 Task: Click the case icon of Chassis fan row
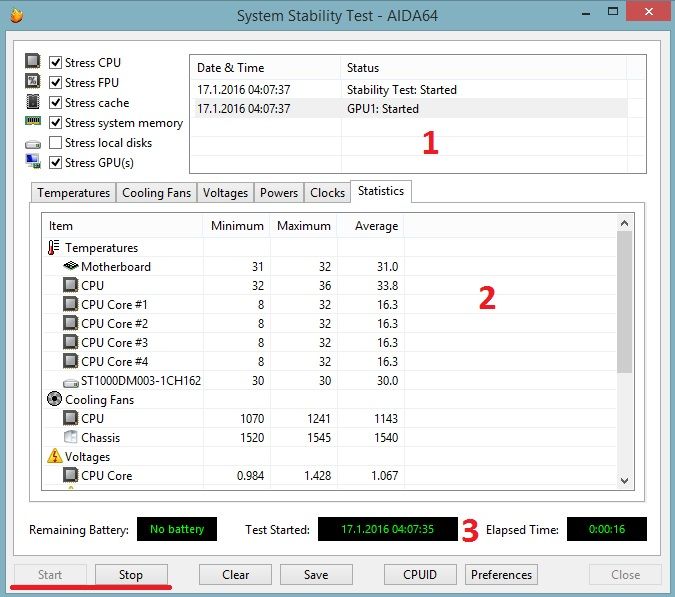[x=71, y=437]
